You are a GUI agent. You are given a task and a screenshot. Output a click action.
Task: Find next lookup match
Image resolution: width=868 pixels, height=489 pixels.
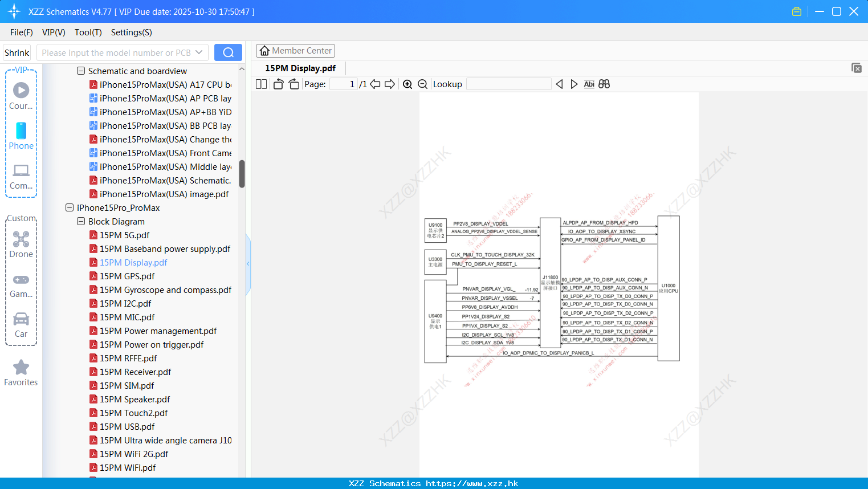click(574, 84)
